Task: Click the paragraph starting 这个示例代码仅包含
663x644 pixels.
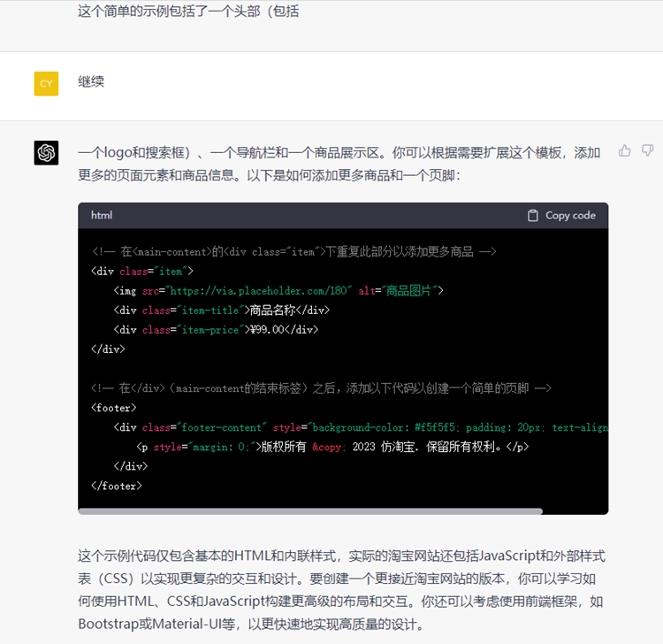Action: (x=341, y=590)
